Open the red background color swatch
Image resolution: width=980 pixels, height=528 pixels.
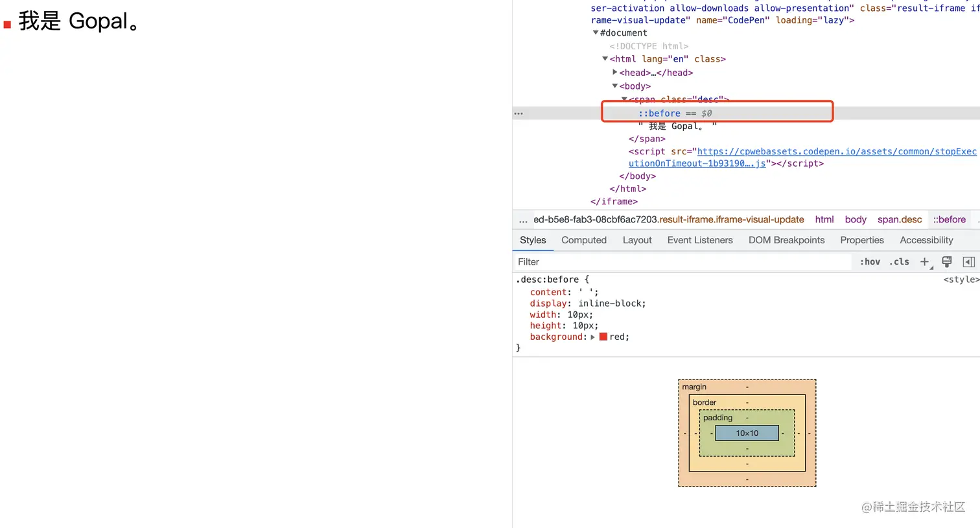coord(603,337)
